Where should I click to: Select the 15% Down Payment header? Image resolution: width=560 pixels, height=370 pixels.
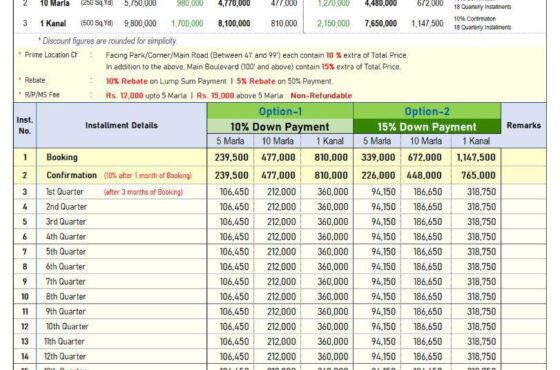click(x=427, y=127)
